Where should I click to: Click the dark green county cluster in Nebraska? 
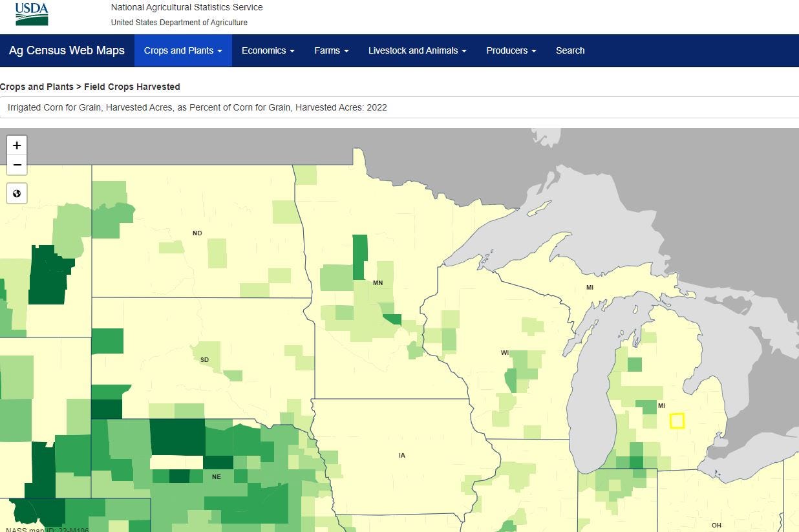178,436
